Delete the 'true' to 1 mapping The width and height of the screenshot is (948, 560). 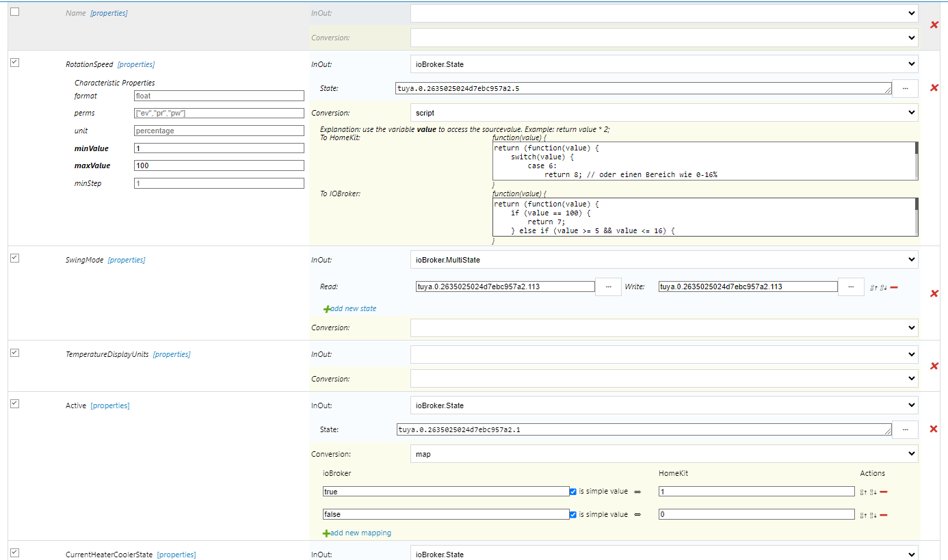click(x=884, y=492)
